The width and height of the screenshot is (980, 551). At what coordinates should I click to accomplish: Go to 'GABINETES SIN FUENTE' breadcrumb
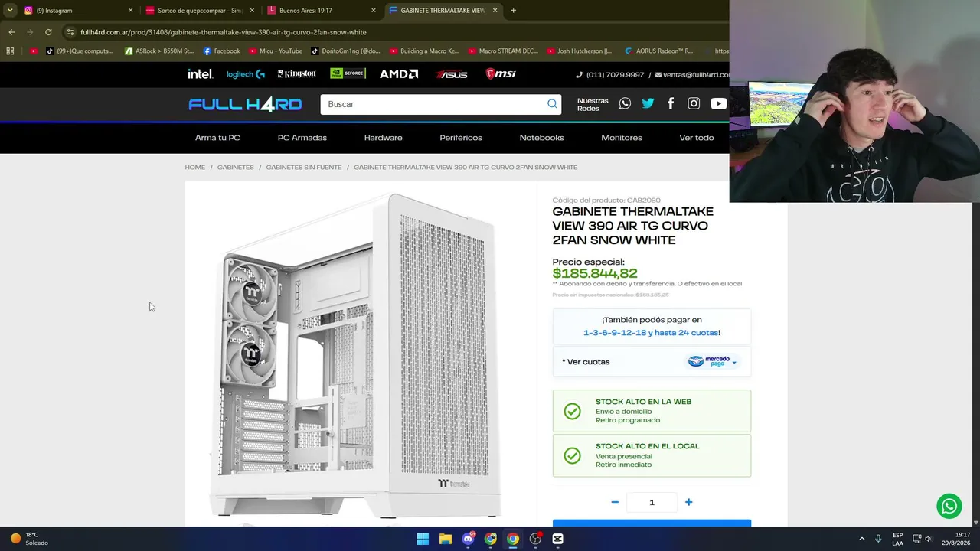[304, 168]
